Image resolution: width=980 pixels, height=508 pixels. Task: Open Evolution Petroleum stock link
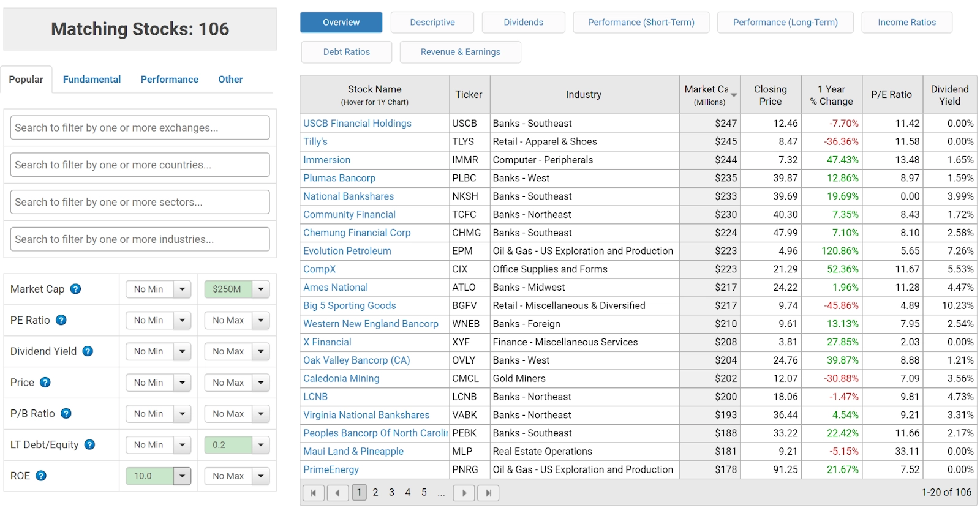[347, 251]
